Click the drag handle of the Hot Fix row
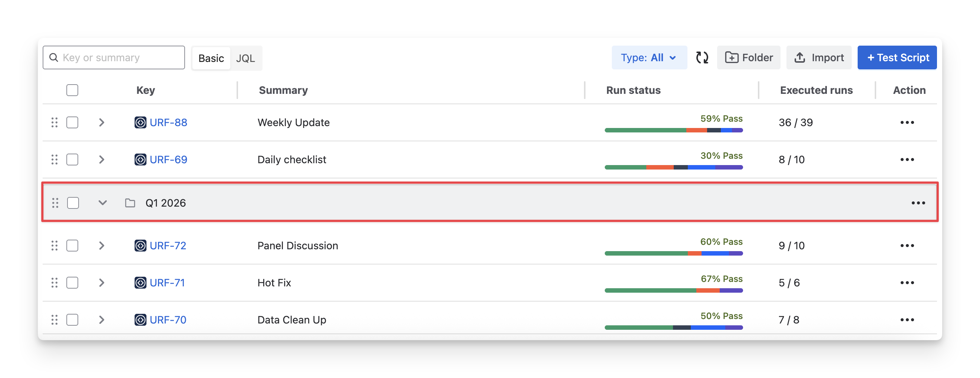The height and width of the screenshot is (378, 980). [55, 283]
